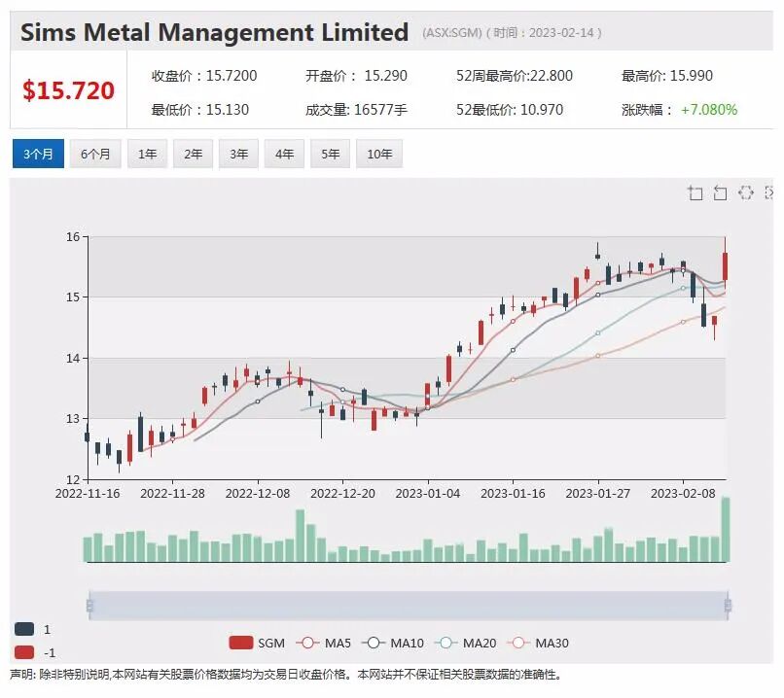Toggle the red '-1' visual map piece
The height and width of the screenshot is (698, 784).
(x=34, y=652)
